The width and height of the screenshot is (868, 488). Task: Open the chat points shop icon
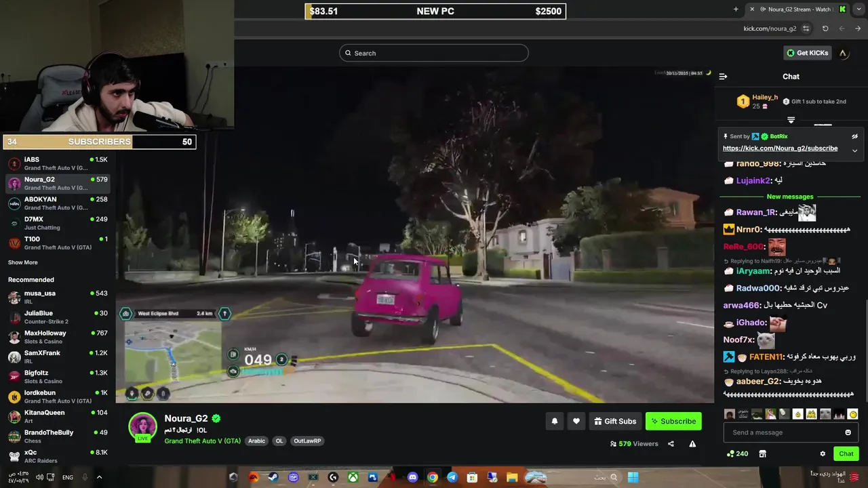pos(762,453)
